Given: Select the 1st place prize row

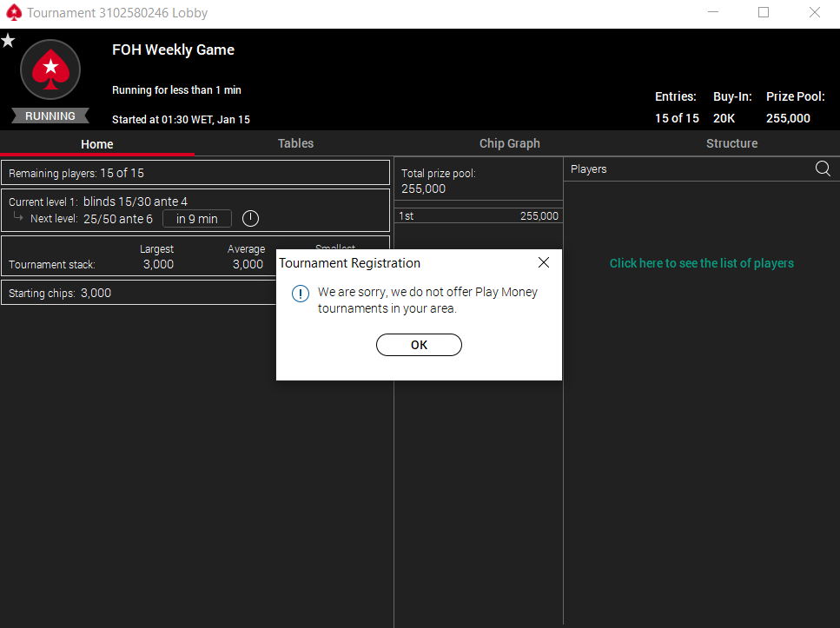Looking at the screenshot, I should [479, 216].
